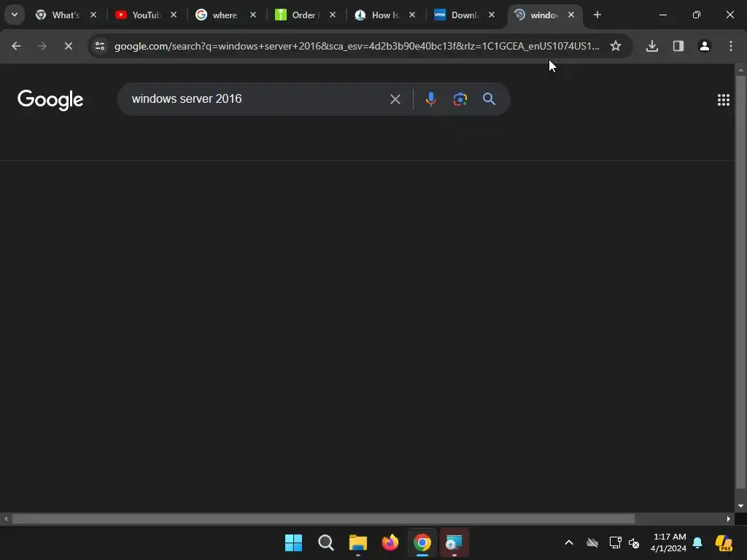Screen dimensions: 747x560
Task: Open Firefox from taskbar
Action: 390,542
